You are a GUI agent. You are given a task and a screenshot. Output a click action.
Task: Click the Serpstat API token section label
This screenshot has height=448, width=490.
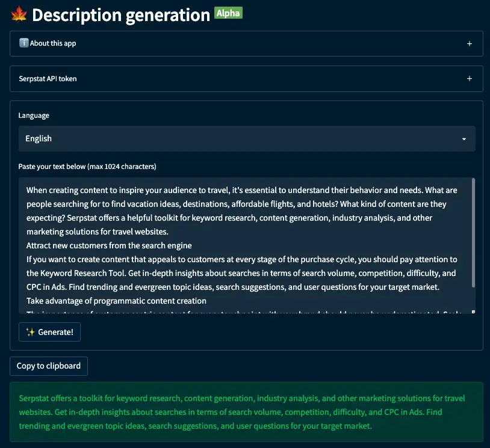48,79
